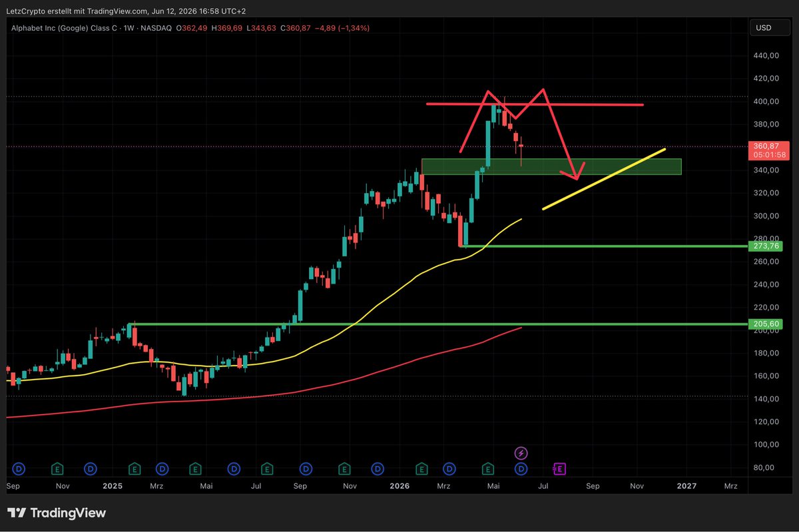The width and height of the screenshot is (799, 532).
Task: Click the NASDAQ exchange label
Action: pos(157,28)
